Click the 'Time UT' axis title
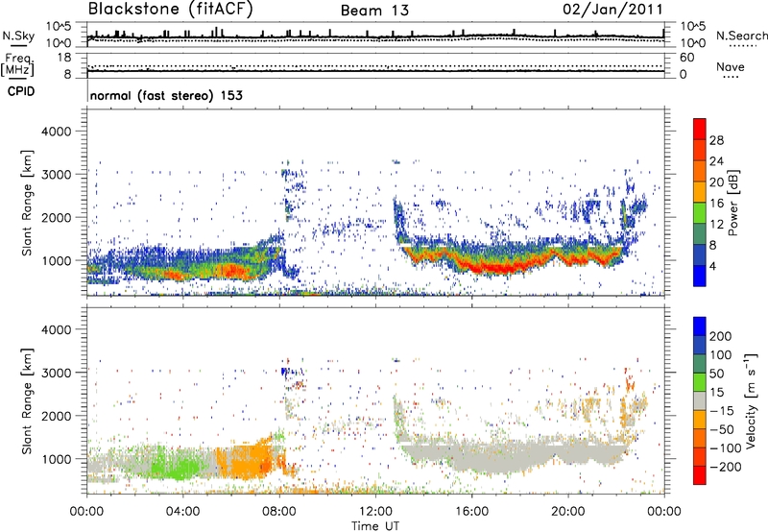This screenshot has width=768, height=532. 375,526
